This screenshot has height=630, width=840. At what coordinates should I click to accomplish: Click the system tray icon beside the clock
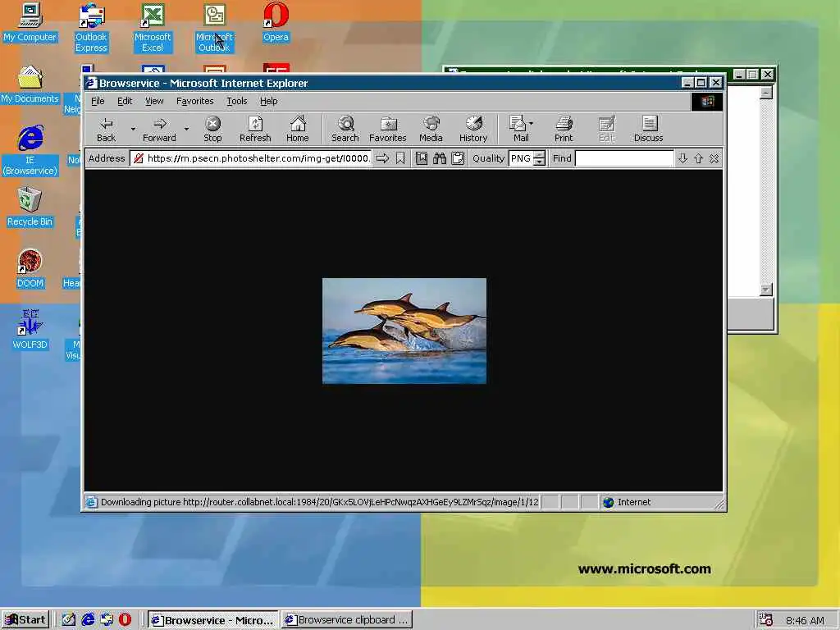766,620
